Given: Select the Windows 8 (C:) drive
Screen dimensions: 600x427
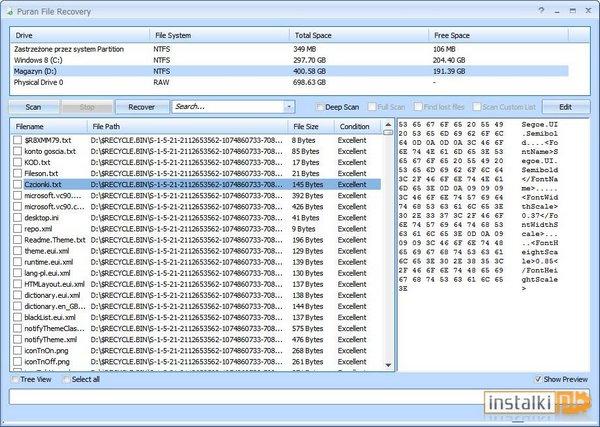Looking at the screenshot, I should pos(289,60).
